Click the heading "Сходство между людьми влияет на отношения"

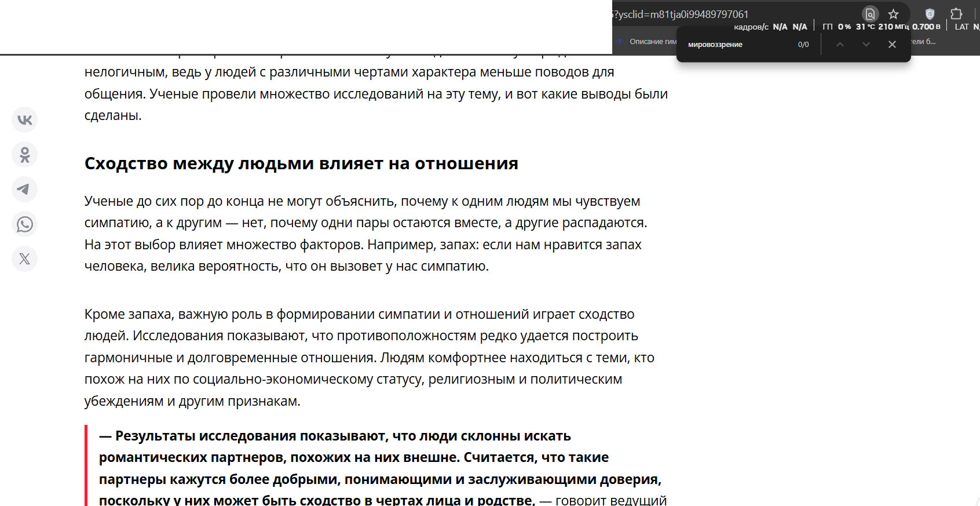pos(301,163)
